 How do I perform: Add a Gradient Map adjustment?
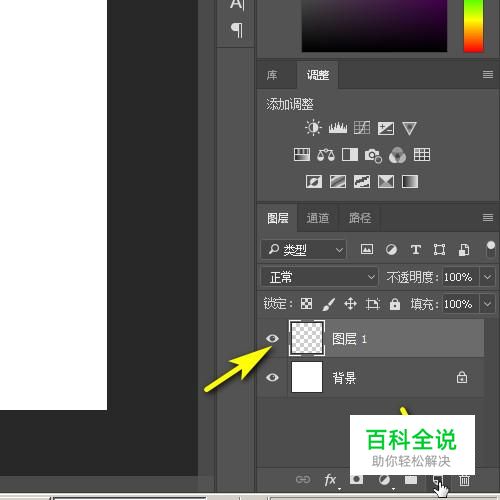coord(410,182)
